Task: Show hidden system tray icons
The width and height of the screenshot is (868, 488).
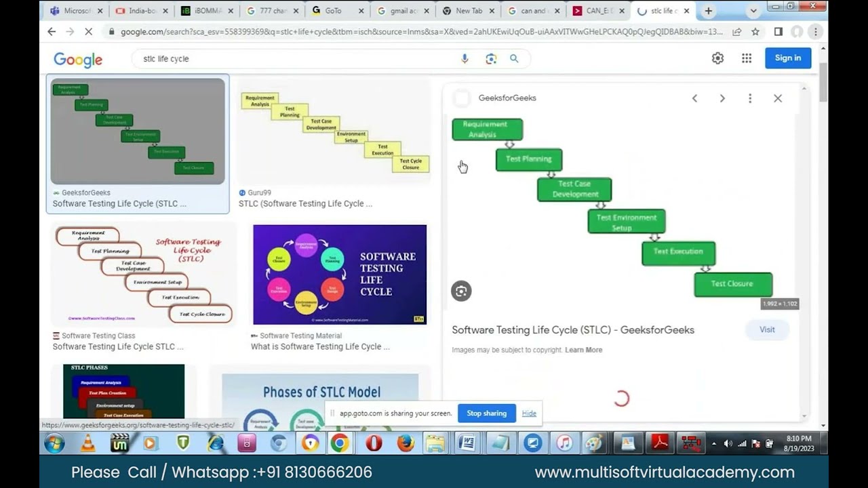Action: pyautogui.click(x=713, y=444)
